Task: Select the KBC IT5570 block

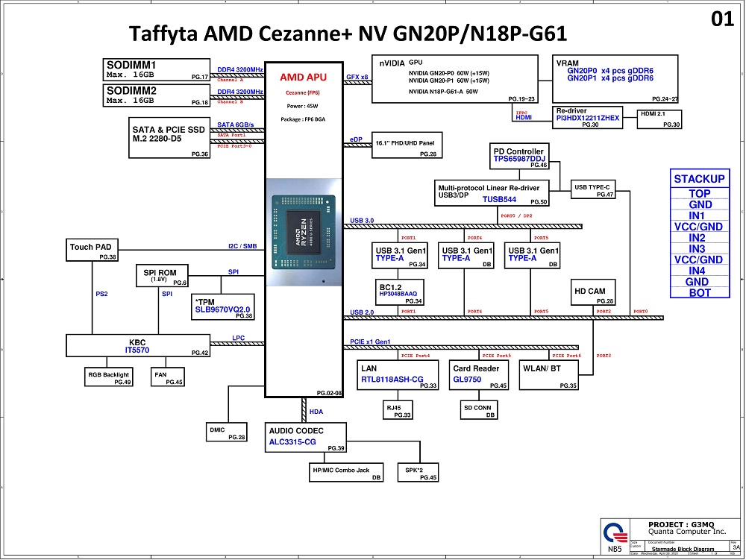Action: click(x=138, y=345)
